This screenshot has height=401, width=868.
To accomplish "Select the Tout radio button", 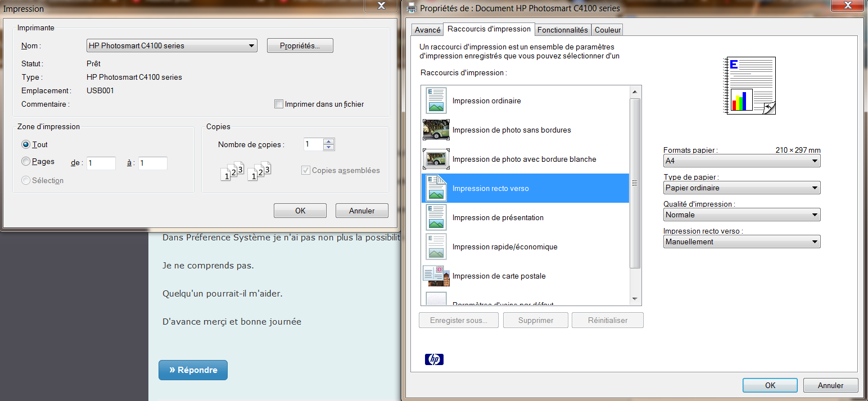I will 26,144.
